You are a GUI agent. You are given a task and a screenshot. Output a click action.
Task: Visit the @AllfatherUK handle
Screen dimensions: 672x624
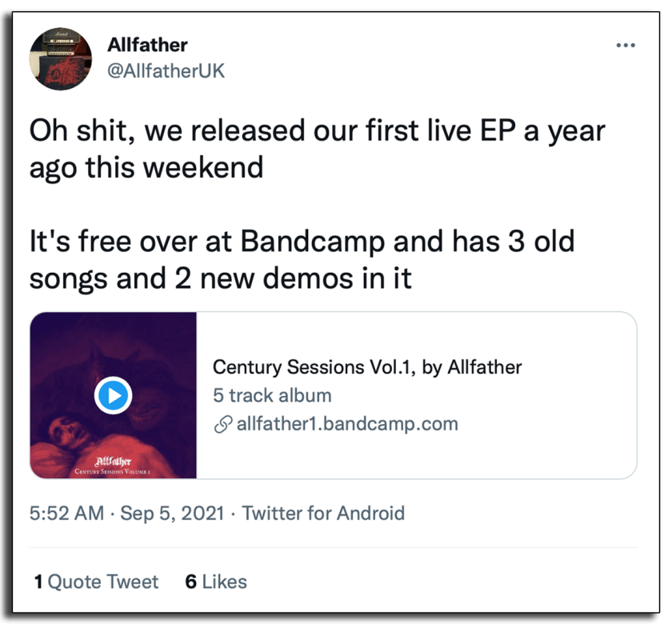point(166,70)
